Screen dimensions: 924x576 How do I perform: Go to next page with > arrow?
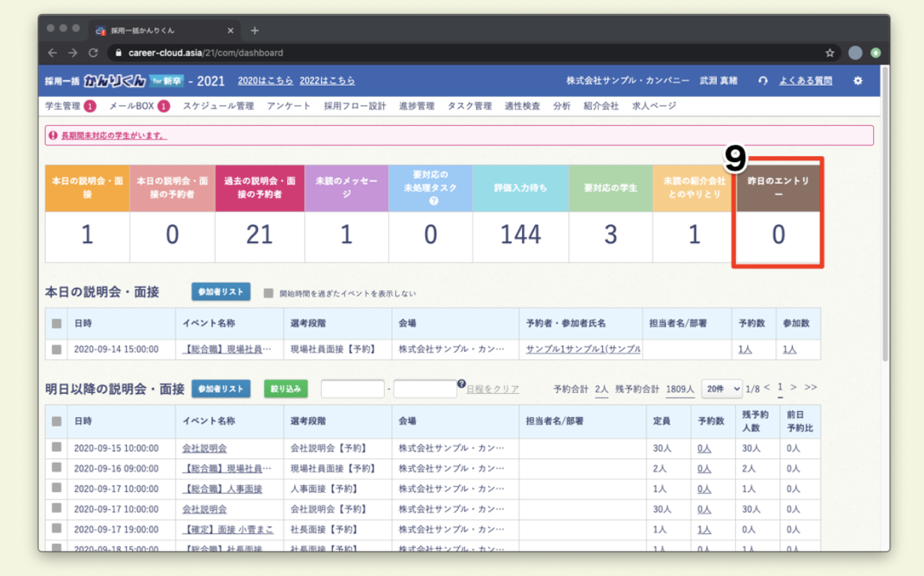pyautogui.click(x=793, y=388)
